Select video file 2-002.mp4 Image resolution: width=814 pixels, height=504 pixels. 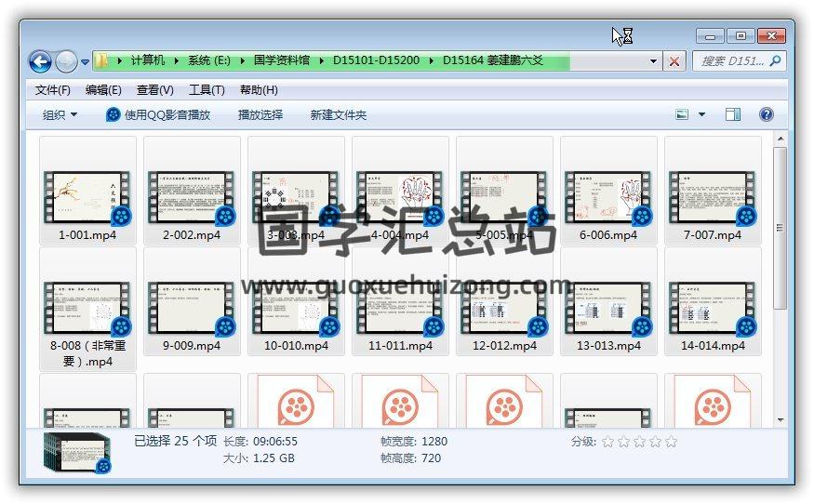coord(192,191)
